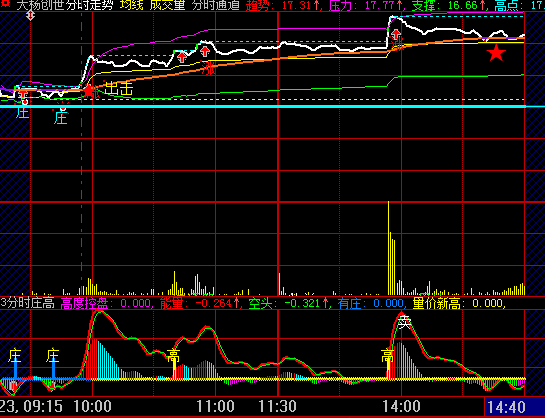Click the 量价新高: 0.000 value

pos(459,303)
